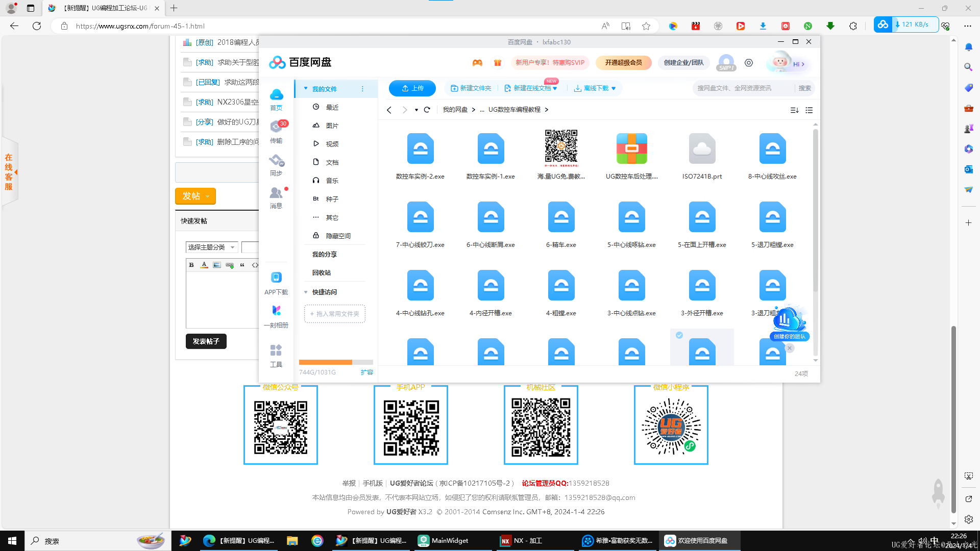Open the 我的文件 three-dot more menu

point(363,89)
